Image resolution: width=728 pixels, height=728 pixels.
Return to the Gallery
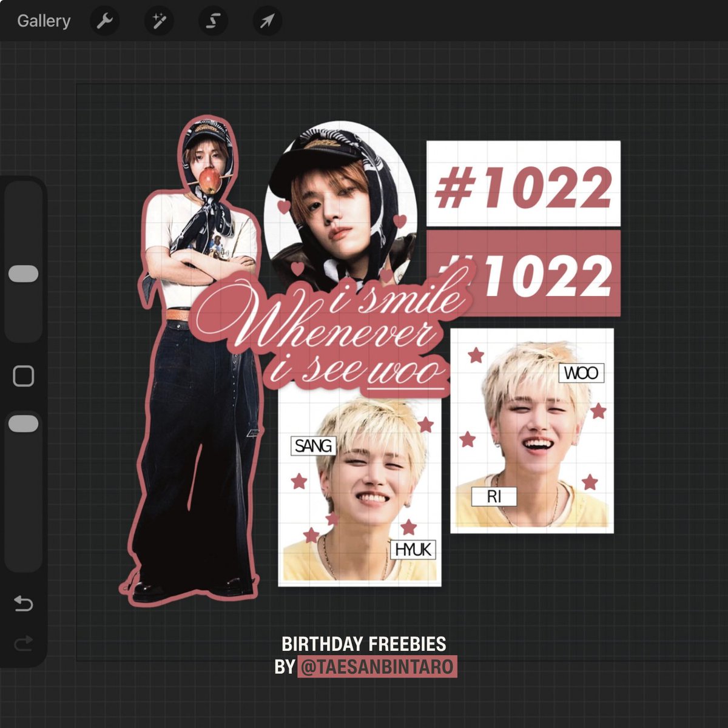coord(44,21)
